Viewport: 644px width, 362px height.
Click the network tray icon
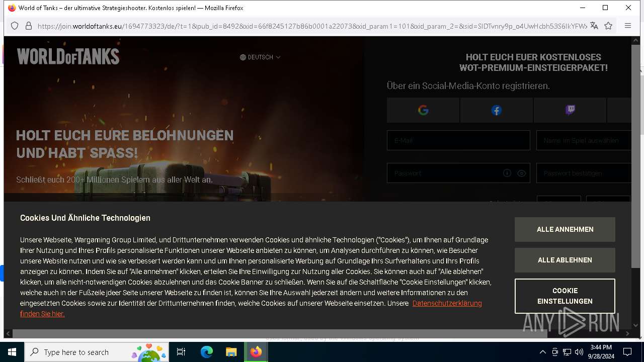click(x=567, y=352)
